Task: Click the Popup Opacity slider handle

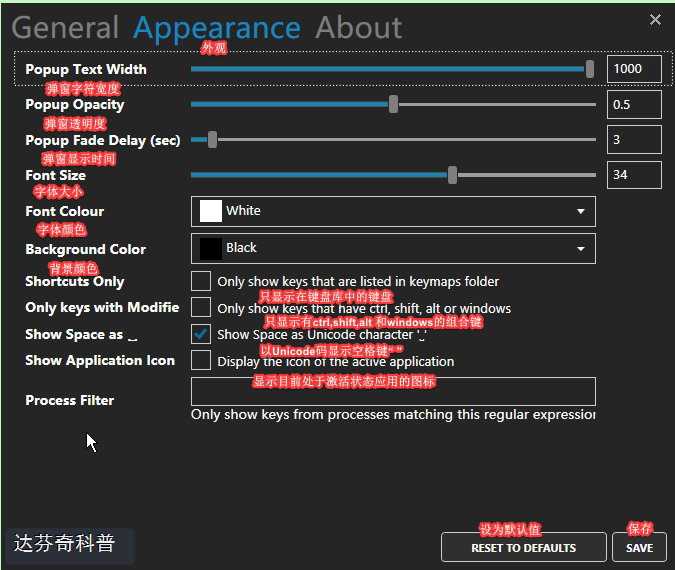Action: (393, 104)
